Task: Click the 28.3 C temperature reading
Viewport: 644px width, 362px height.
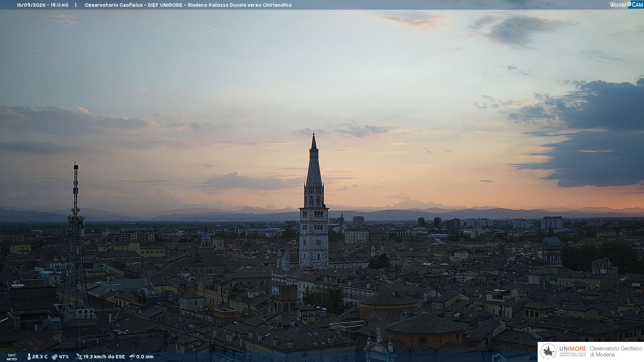Action: click(40, 357)
